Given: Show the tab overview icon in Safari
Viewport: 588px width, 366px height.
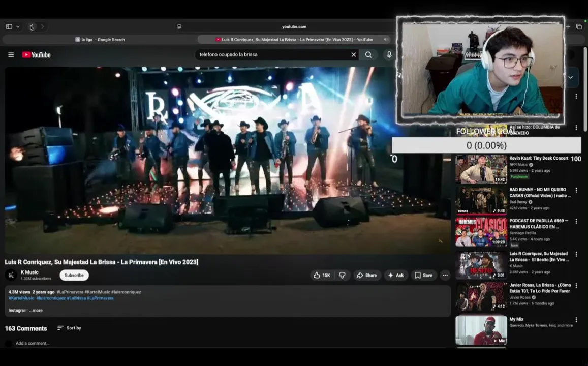Looking at the screenshot, I should pyautogui.click(x=579, y=26).
